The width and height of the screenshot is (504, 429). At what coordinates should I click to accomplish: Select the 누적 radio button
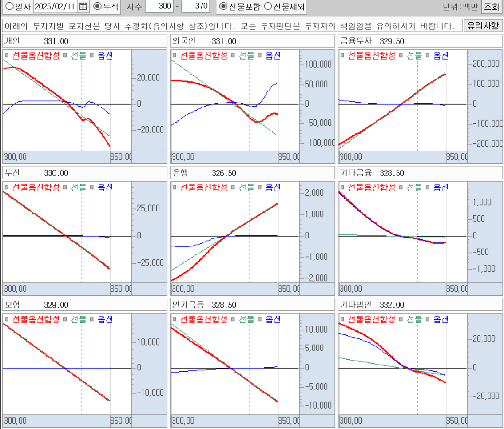(x=98, y=6)
